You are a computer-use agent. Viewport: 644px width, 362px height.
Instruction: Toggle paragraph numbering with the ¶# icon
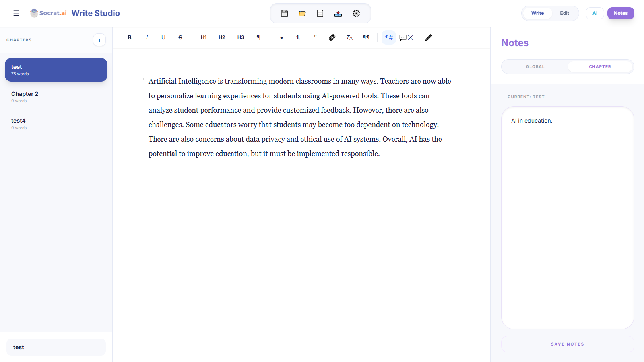pos(388,37)
